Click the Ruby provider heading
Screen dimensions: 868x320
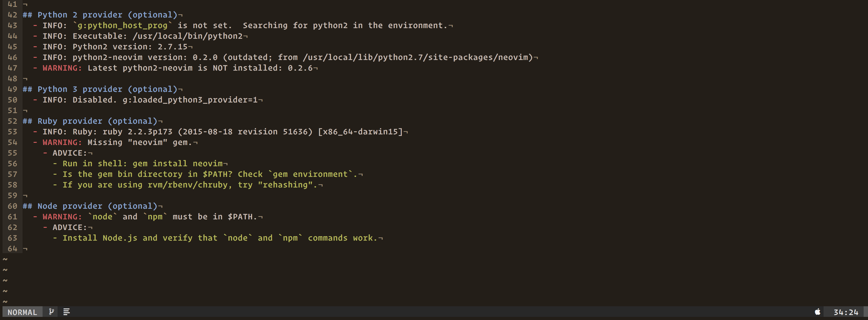pyautogui.click(x=91, y=121)
